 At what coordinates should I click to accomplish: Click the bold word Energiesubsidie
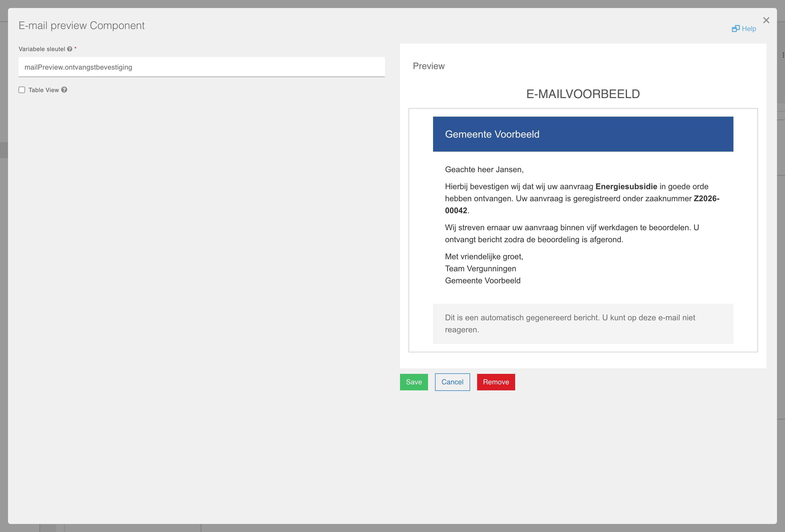tap(626, 186)
